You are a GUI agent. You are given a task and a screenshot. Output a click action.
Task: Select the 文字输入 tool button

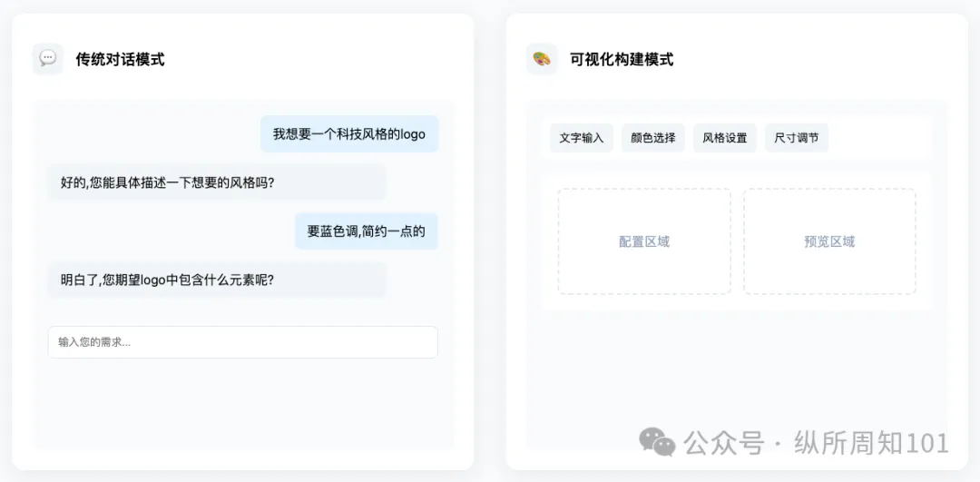pos(582,138)
